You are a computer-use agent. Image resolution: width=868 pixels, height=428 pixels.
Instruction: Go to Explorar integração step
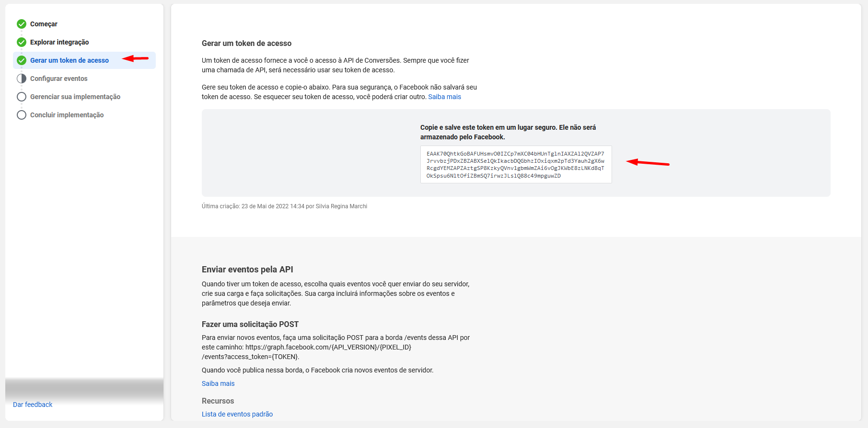click(x=59, y=42)
